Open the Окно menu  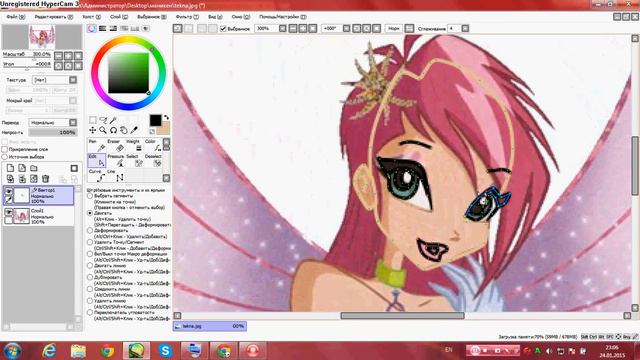[240, 17]
